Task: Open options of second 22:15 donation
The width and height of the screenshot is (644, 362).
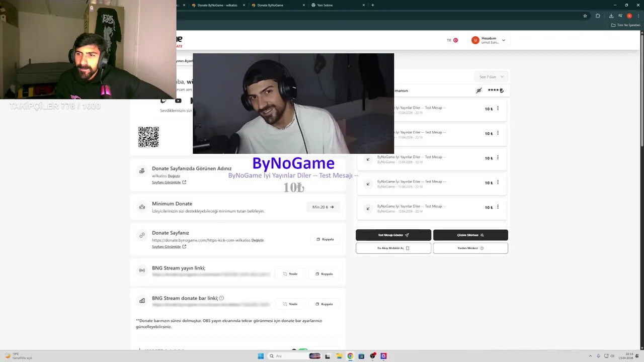Action: point(498,133)
